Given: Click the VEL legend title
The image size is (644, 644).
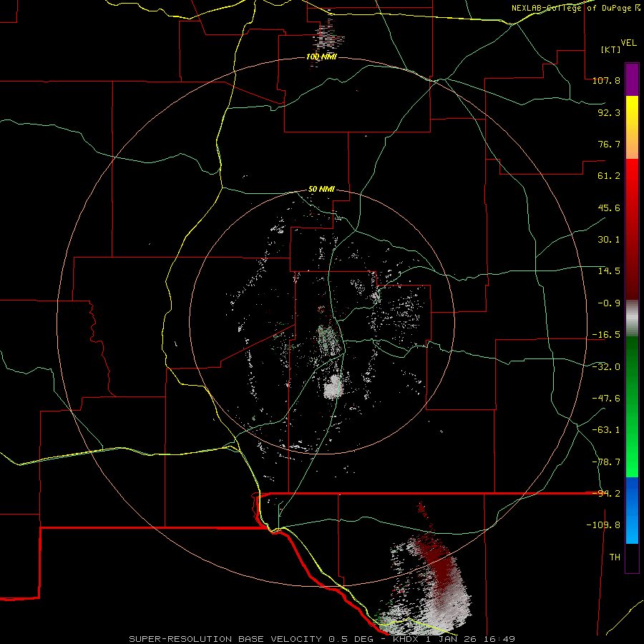Looking at the screenshot, I should [628, 43].
